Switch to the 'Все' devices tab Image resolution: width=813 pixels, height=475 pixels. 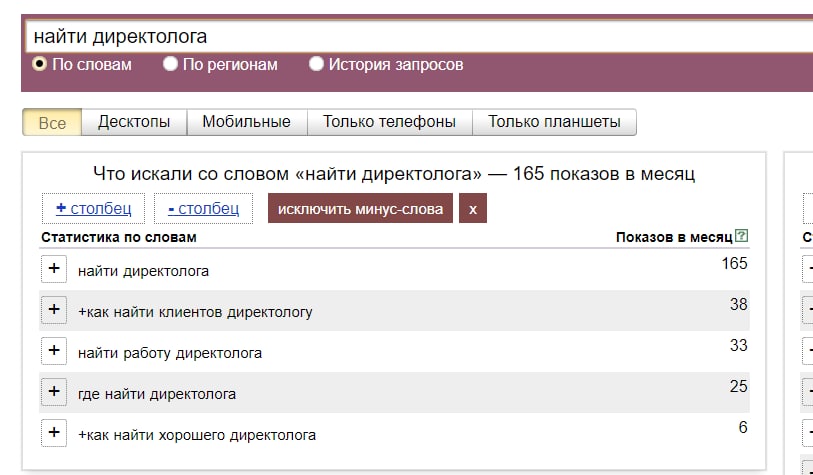click(52, 122)
